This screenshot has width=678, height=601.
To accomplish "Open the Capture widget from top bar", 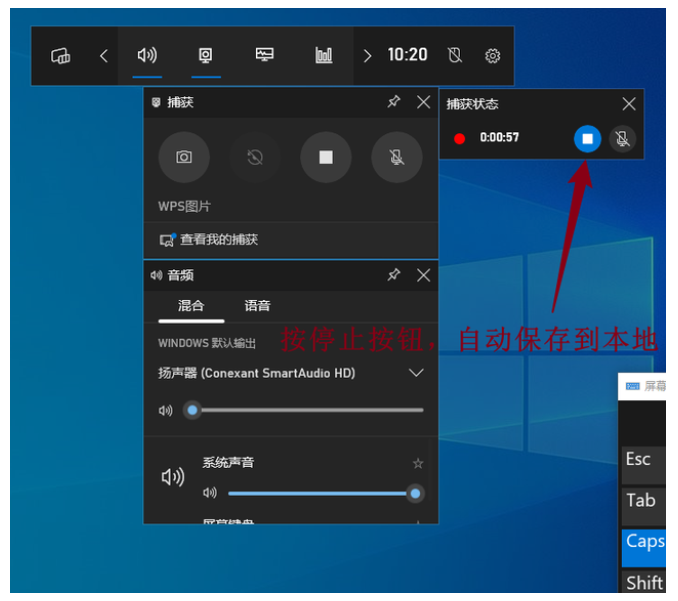I will (x=206, y=56).
